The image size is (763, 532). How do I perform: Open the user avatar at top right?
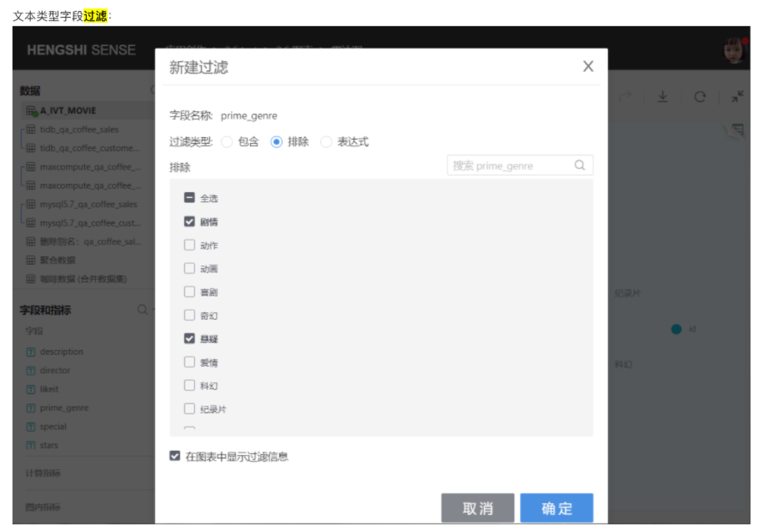[x=732, y=50]
